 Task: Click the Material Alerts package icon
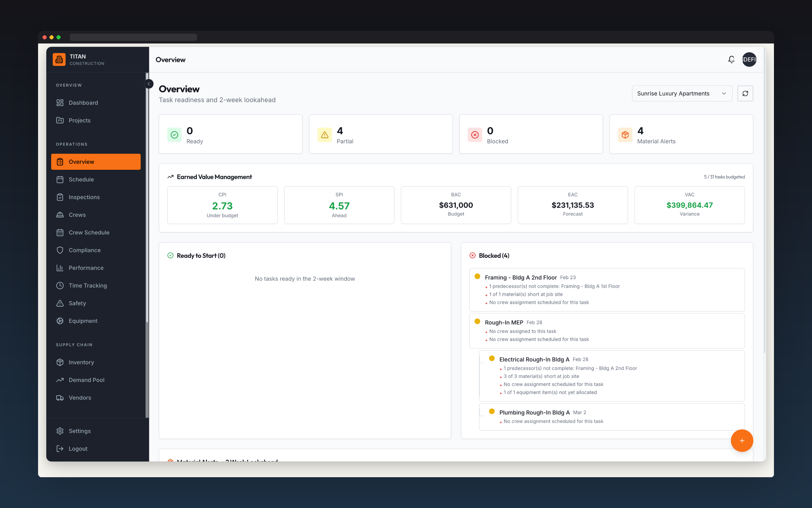click(625, 135)
